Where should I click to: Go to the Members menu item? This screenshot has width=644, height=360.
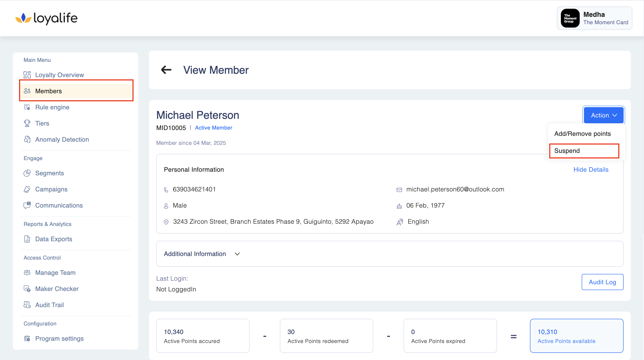click(76, 91)
